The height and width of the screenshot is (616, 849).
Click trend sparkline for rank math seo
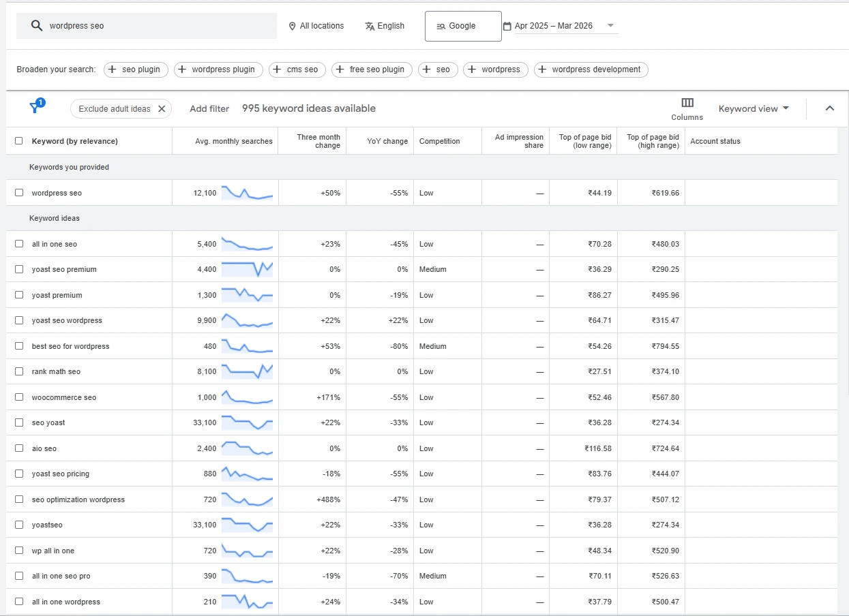pyautogui.click(x=247, y=371)
